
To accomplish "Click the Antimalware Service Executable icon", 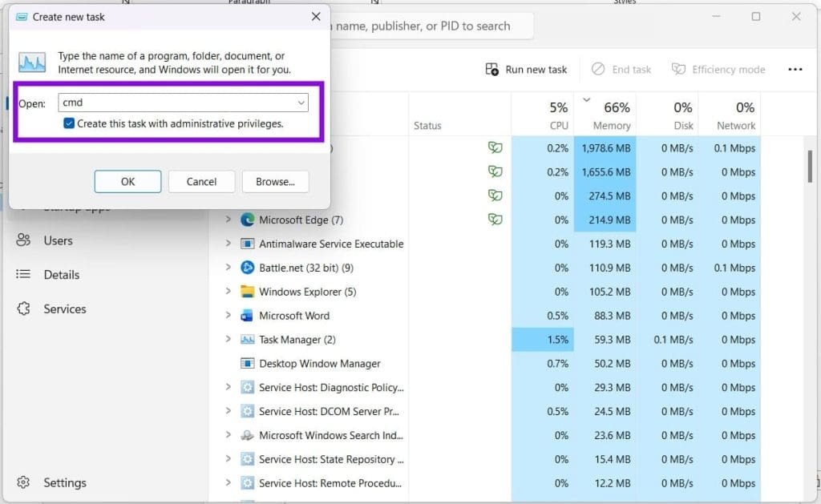I will click(x=247, y=244).
